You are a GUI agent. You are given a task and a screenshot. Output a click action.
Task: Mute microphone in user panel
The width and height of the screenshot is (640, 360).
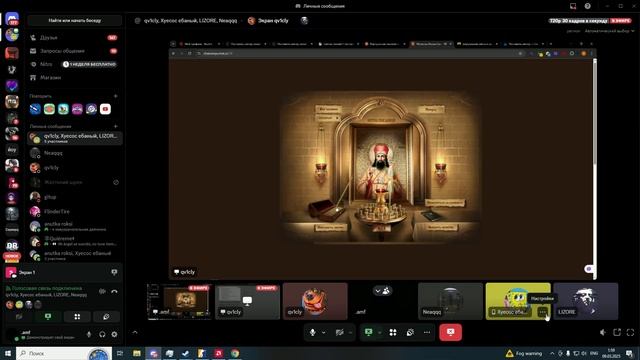[89, 334]
